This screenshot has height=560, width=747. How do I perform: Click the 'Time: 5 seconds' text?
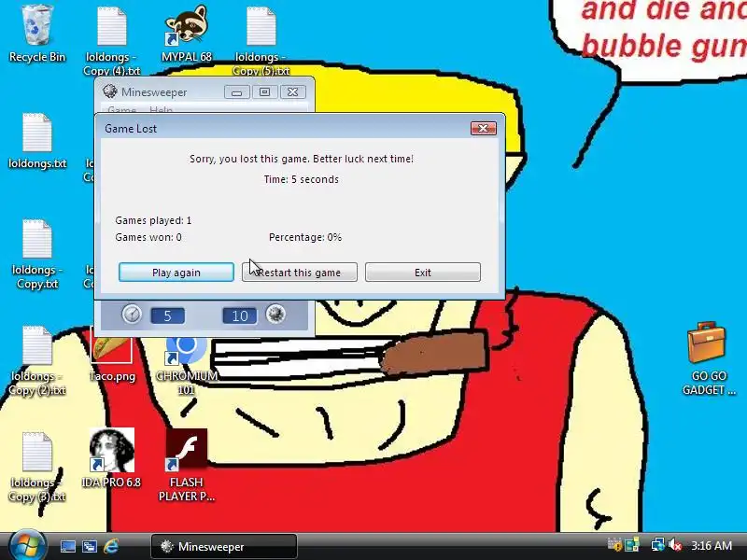[x=302, y=179]
